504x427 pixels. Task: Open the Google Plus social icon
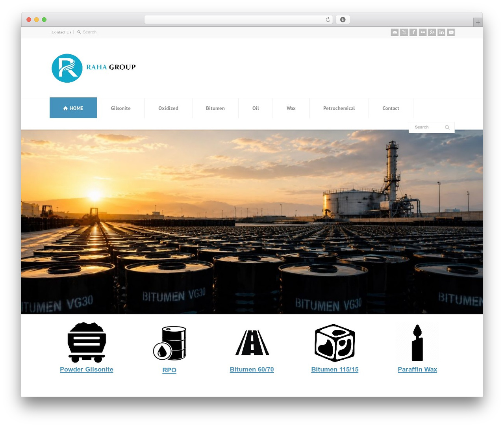coord(432,32)
